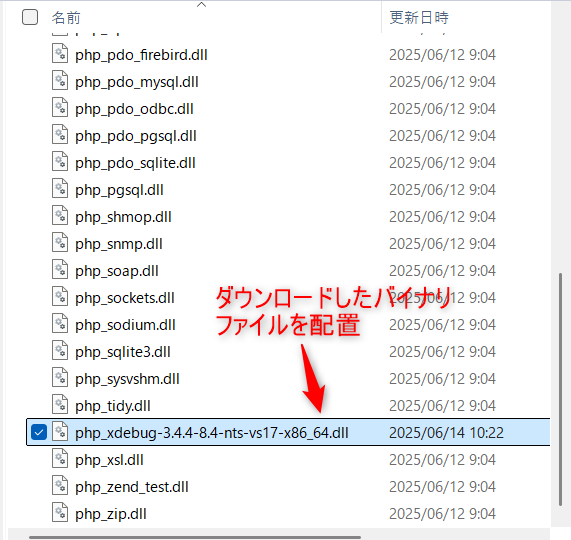Toggle the select-all checkbox in header
571x540 pixels.
pos(30,17)
